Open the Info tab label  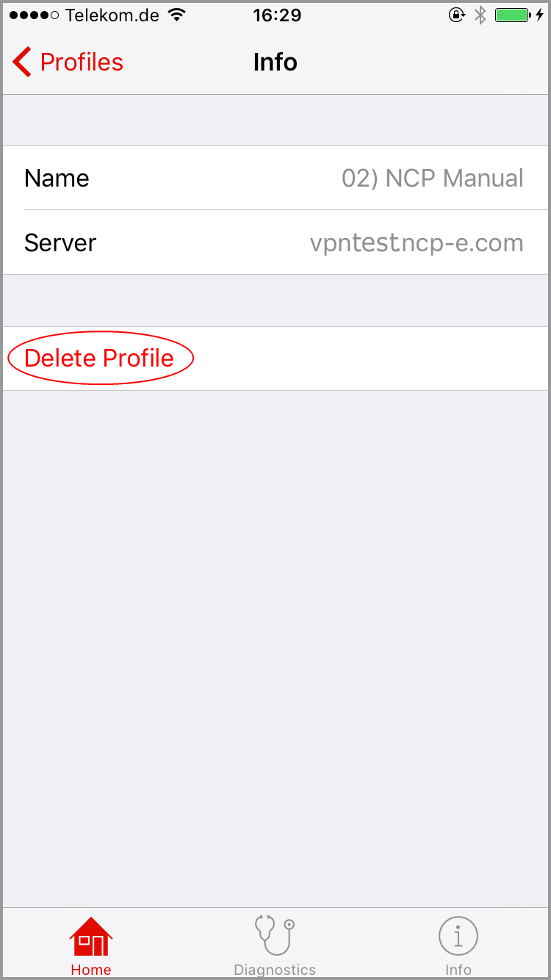click(458, 970)
